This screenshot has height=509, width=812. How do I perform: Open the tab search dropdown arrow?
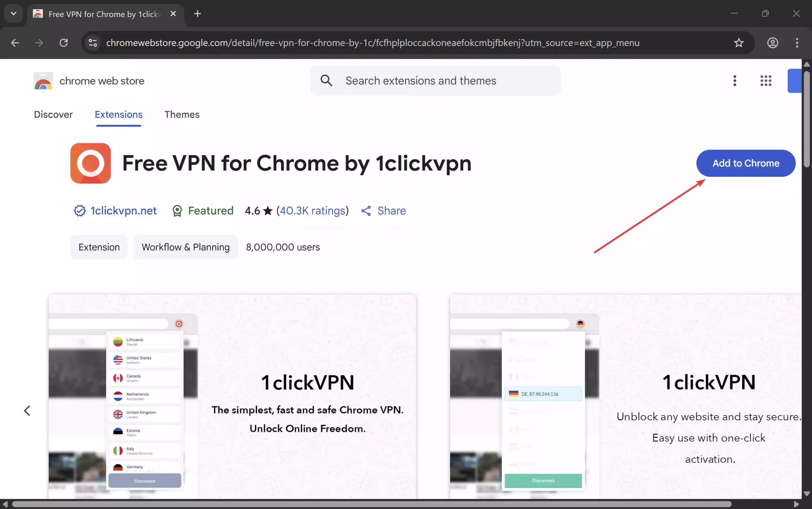click(13, 14)
